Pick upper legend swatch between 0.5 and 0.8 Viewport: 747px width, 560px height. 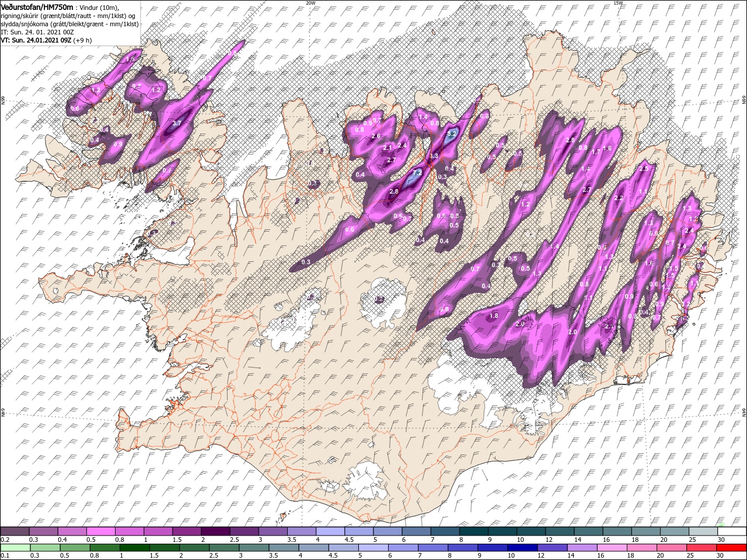[x=100, y=531]
